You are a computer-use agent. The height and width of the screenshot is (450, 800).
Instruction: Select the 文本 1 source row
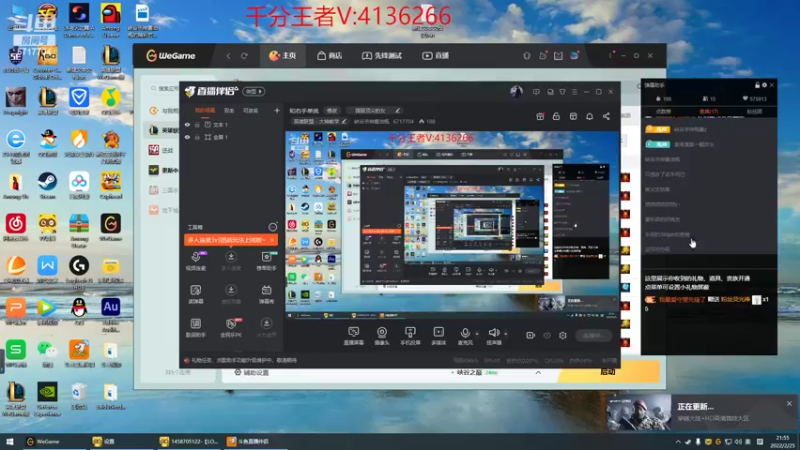(232, 124)
